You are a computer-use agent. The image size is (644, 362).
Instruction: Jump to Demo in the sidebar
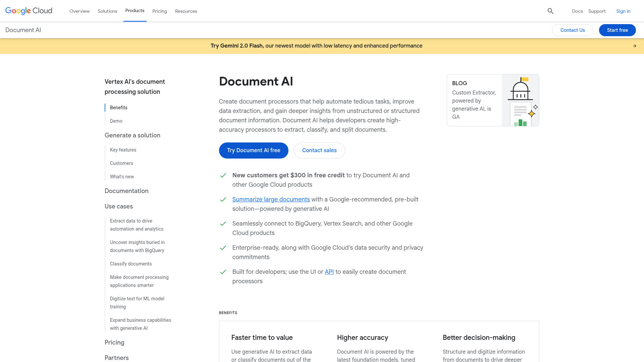click(x=116, y=121)
